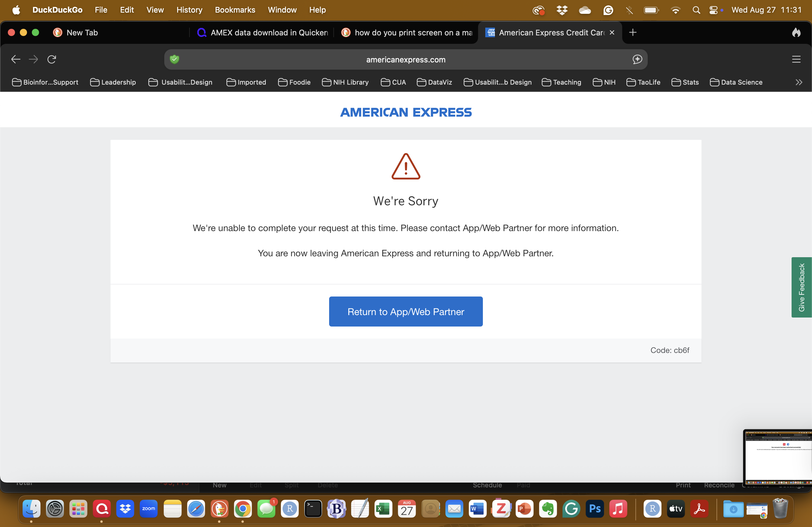Viewport: 812px width, 527px height.
Task: Go back with the left arrow
Action: click(x=16, y=59)
